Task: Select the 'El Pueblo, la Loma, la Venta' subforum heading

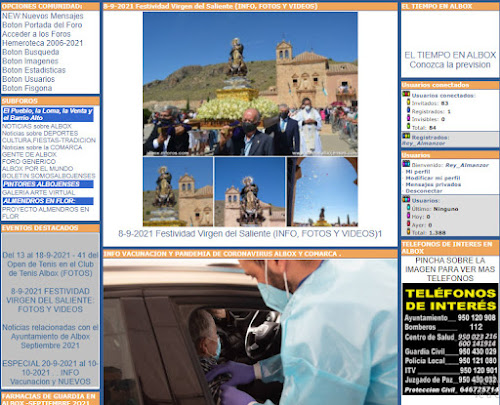Action: click(x=48, y=114)
